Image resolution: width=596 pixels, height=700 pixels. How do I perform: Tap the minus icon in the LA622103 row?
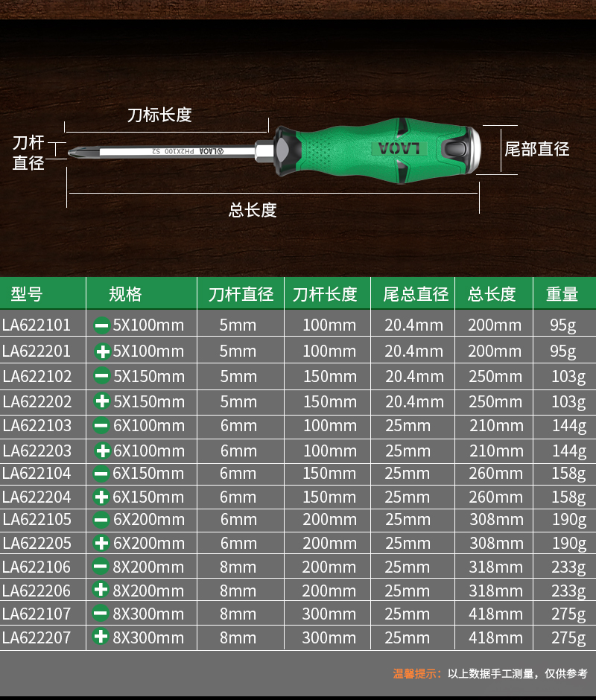pyautogui.click(x=101, y=425)
